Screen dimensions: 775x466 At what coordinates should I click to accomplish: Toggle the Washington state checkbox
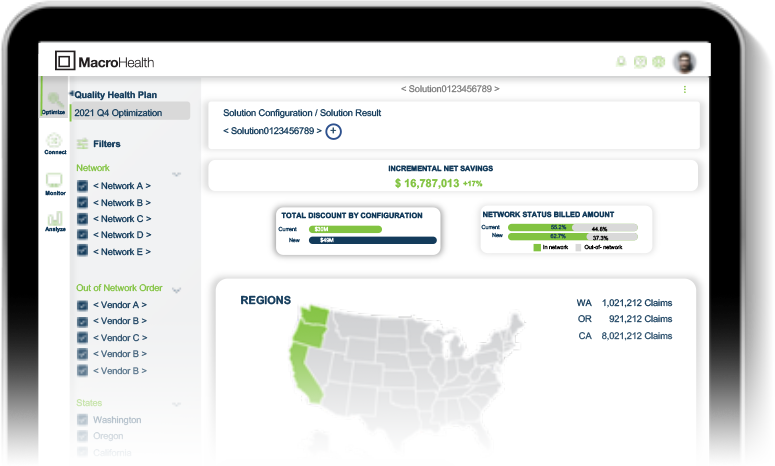click(83, 420)
